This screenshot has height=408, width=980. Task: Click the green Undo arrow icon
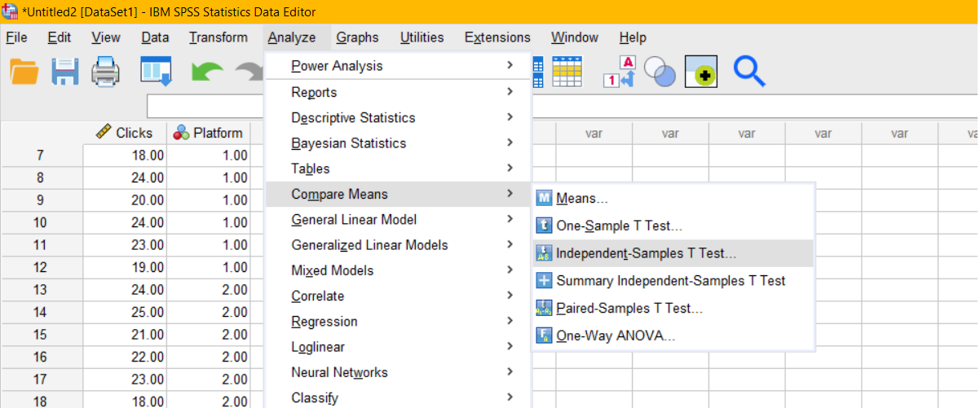[x=206, y=73]
